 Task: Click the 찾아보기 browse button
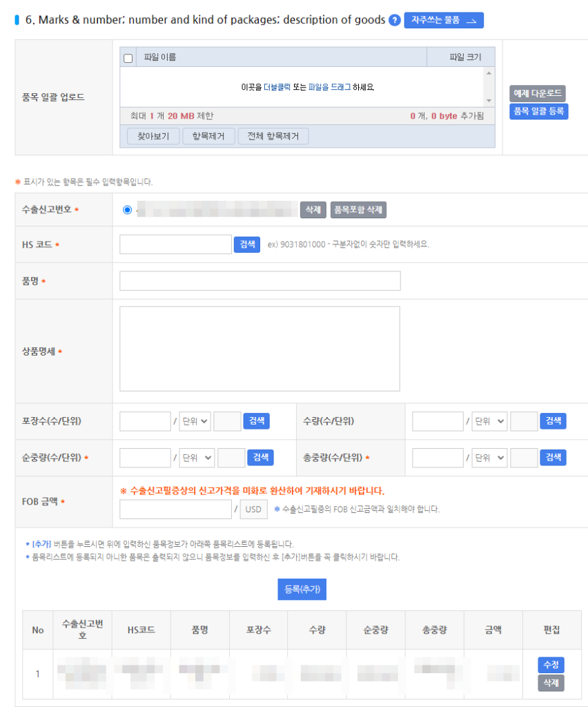pyautogui.click(x=153, y=136)
